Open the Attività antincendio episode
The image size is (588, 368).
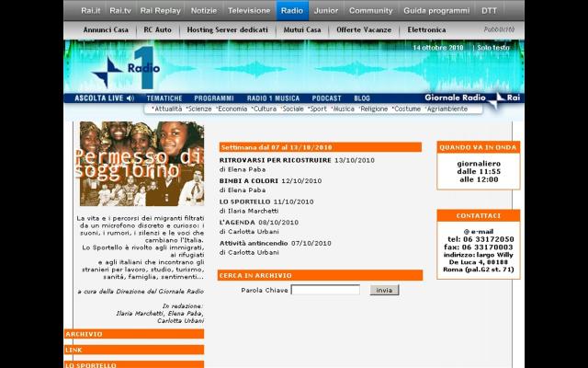(x=254, y=243)
